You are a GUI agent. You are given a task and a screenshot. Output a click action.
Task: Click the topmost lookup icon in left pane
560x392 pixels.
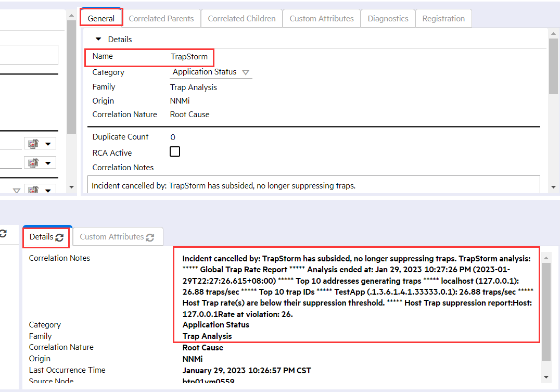click(x=33, y=144)
